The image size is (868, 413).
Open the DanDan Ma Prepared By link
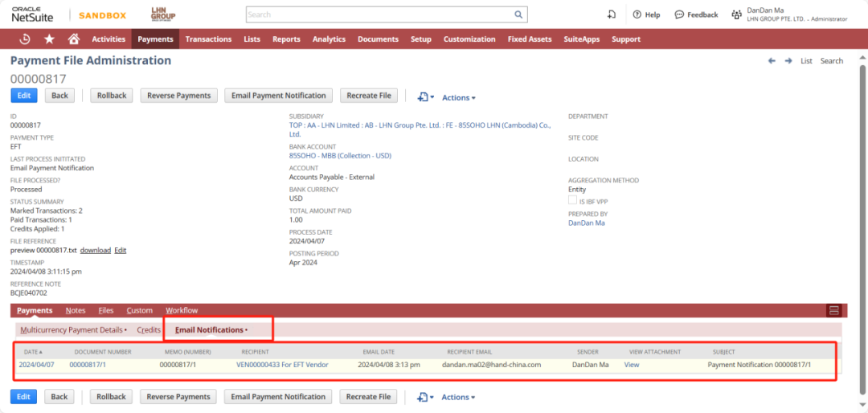tap(587, 223)
